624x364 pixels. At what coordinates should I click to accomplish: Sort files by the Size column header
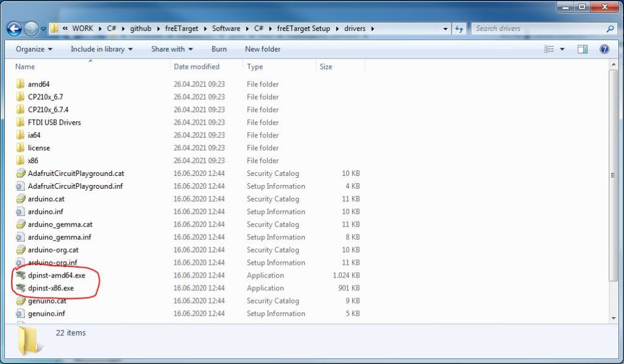(327, 66)
